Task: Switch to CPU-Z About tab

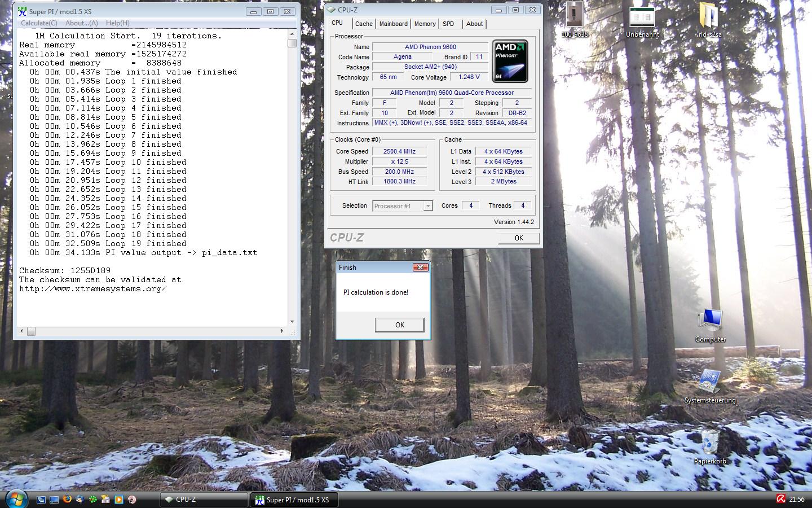Action: 474,24
